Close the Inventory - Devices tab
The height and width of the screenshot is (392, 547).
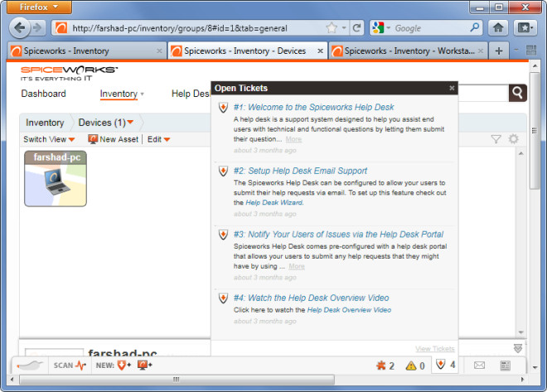[x=320, y=51]
